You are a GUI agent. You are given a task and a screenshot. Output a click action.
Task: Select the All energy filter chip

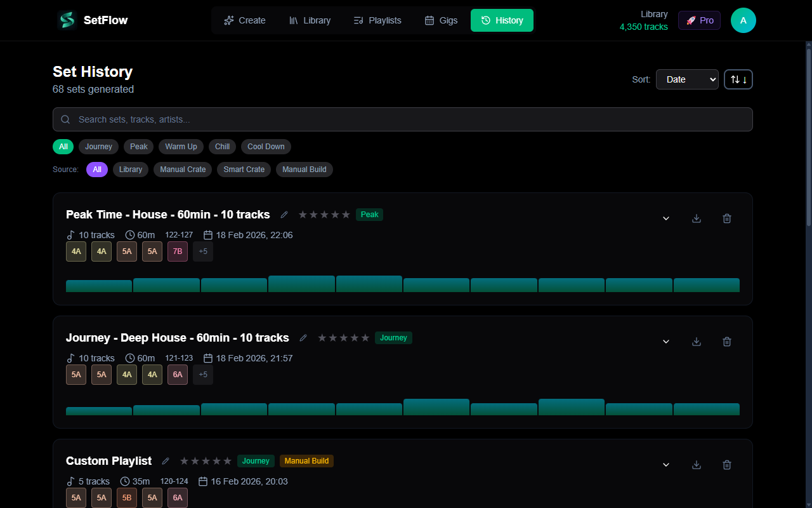(x=63, y=147)
